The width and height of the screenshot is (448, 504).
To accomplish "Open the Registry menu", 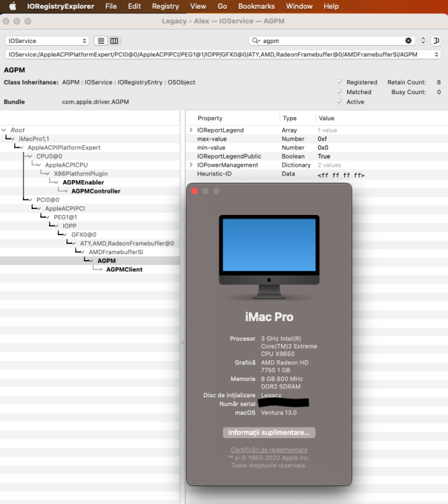I will (165, 7).
